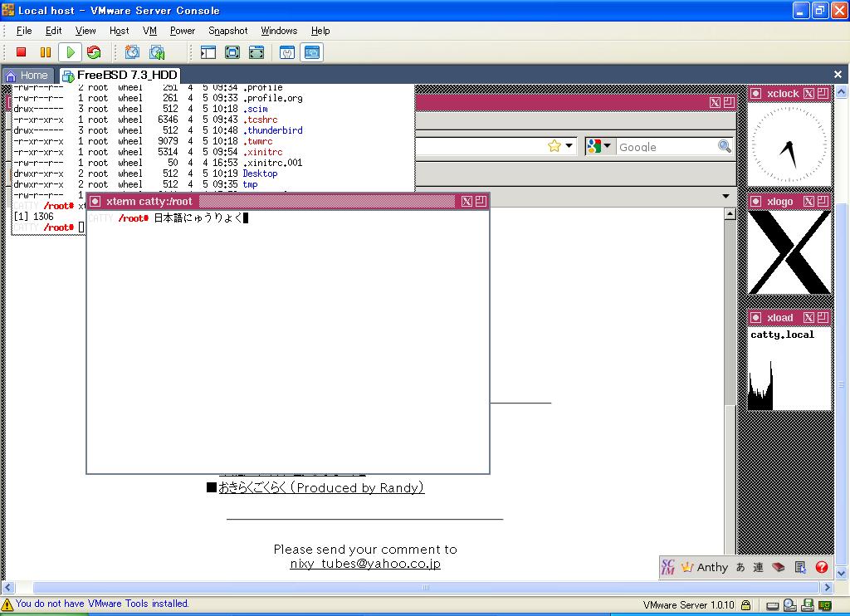
Task: Open the Help menu
Action: [x=320, y=31]
